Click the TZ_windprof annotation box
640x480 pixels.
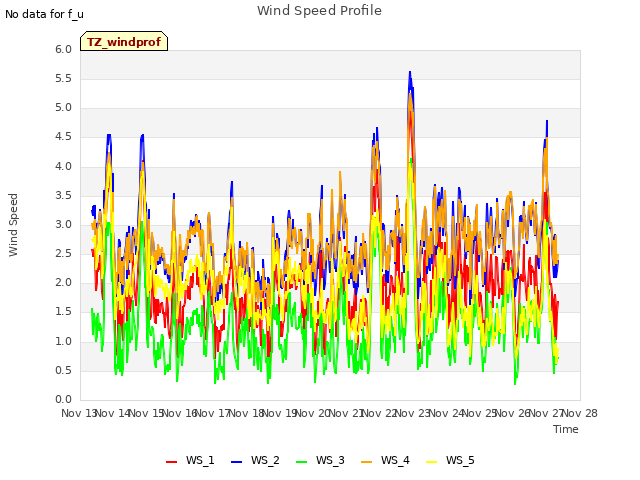click(124, 41)
